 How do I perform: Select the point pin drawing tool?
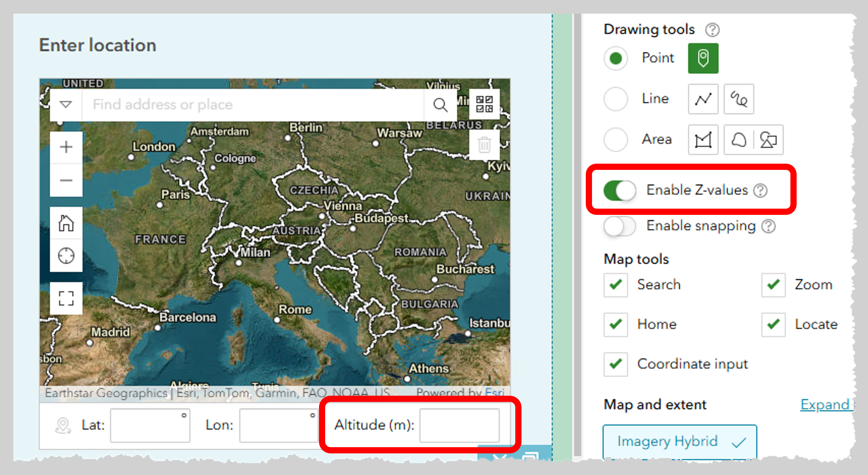click(702, 58)
